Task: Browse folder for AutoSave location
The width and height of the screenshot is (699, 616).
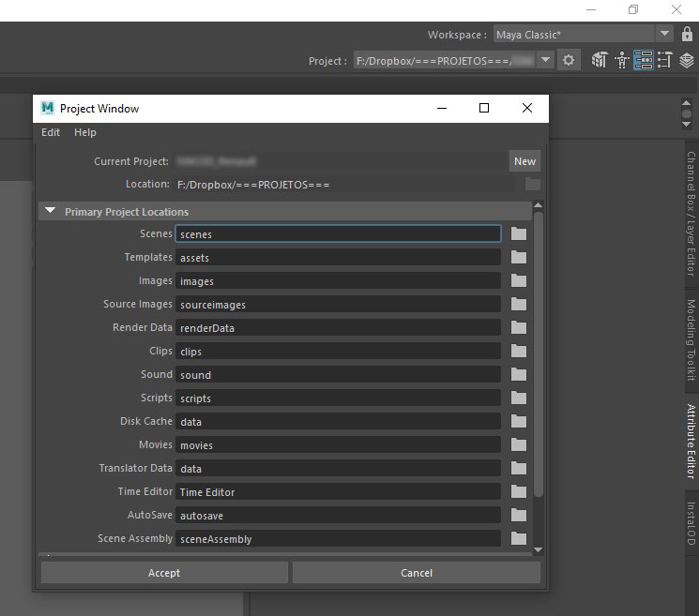Action: coord(519,516)
